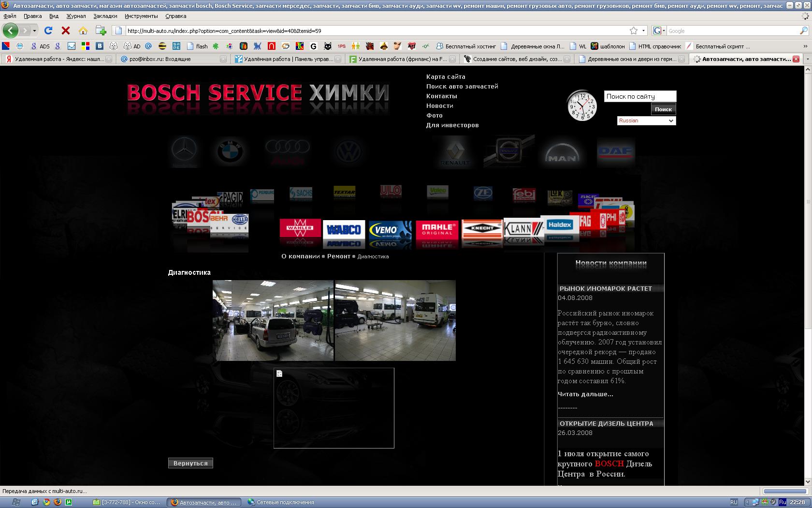Click the Forward navigation arrow
This screenshot has width=812, height=508.
(x=25, y=30)
